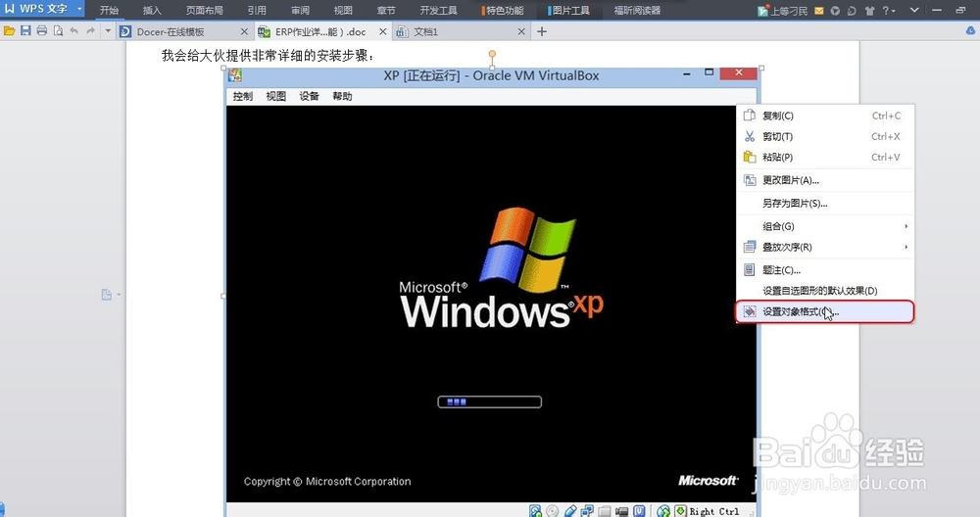Click the swirl icon left of the T-shirt
Image resolution: width=980 pixels, height=517 pixels.
tap(852, 11)
